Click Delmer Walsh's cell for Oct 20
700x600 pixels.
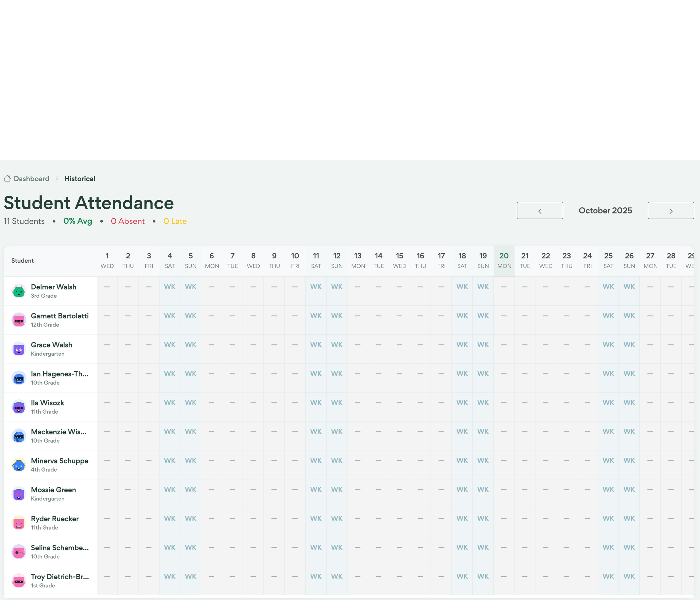(504, 287)
